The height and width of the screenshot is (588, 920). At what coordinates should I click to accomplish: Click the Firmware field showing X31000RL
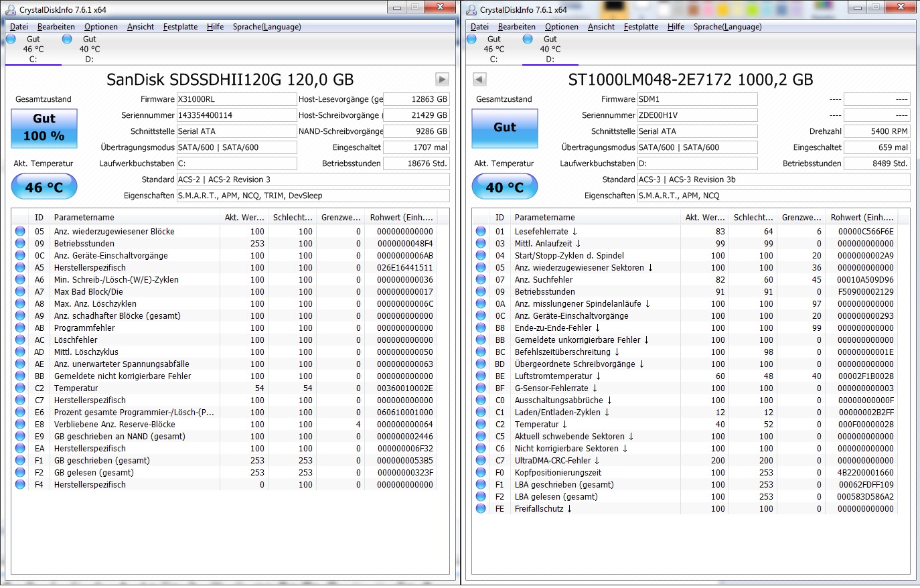coord(236,99)
